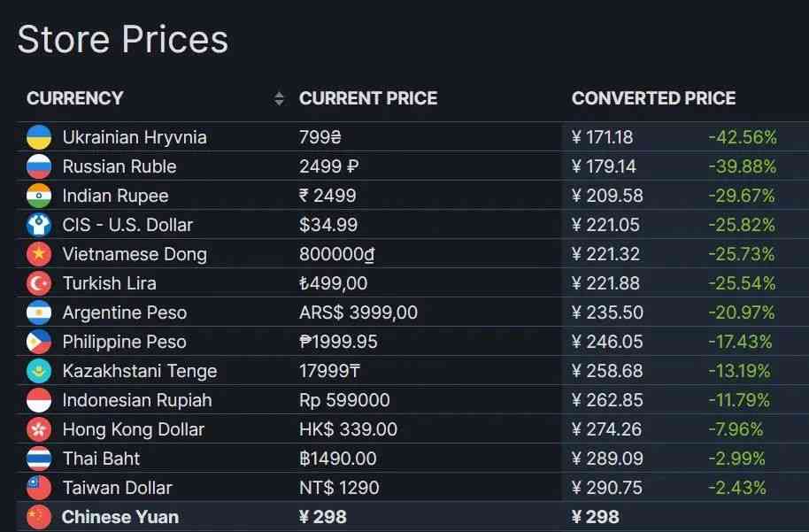Viewport: 809px width, 532px height.
Task: Click the Philippine flag icon
Action: (39, 342)
